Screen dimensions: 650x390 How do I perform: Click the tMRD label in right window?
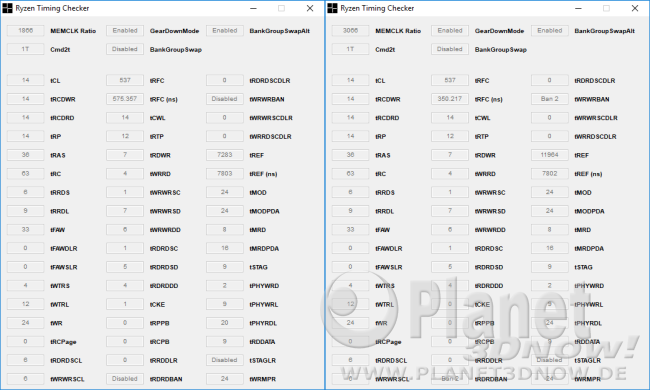tap(582, 230)
